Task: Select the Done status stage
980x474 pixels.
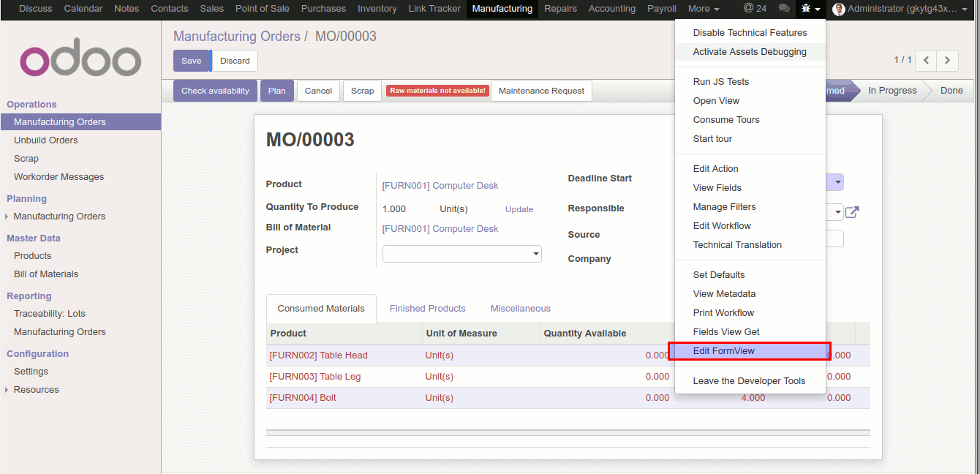Action: [x=951, y=91]
